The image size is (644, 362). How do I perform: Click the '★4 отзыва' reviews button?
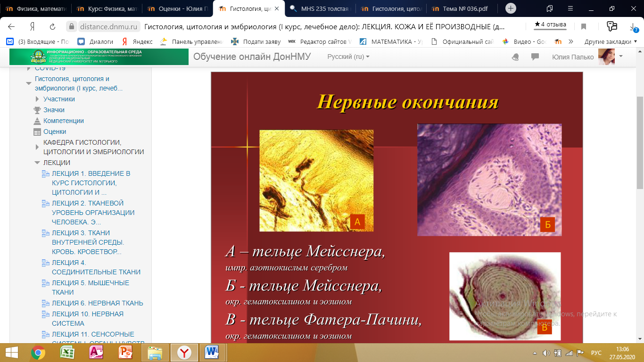[550, 25]
